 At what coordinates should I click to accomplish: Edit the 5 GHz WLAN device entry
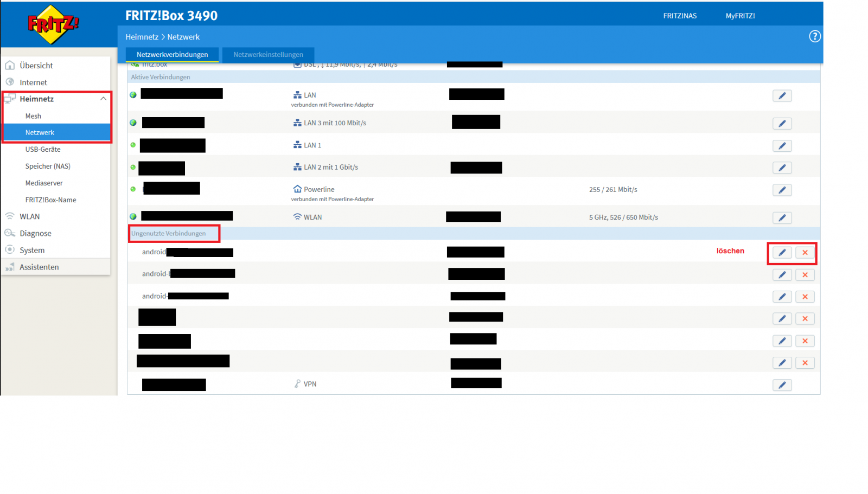coord(782,218)
